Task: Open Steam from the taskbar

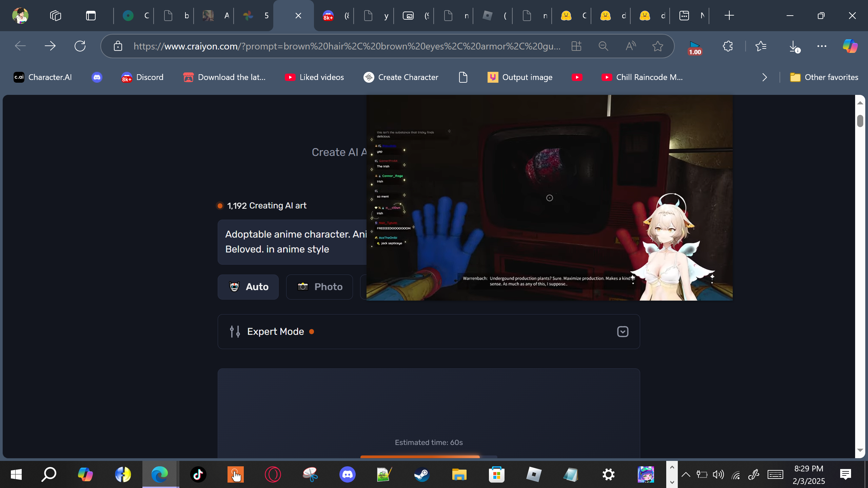Action: [x=422, y=474]
